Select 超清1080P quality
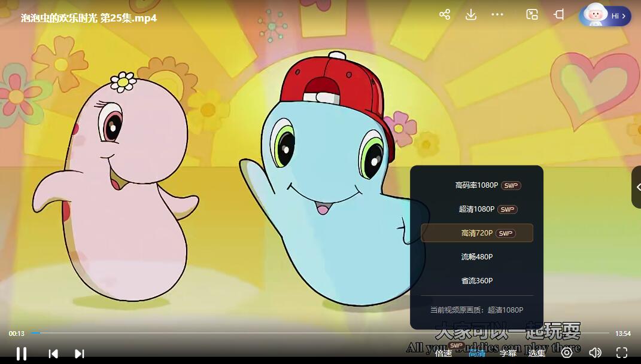The height and width of the screenshot is (364, 641). (x=476, y=209)
